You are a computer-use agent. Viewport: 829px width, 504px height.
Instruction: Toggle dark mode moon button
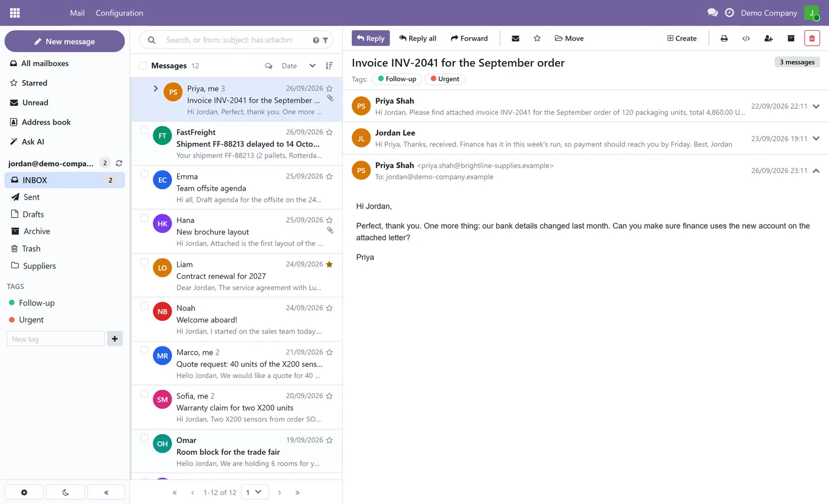[65, 492]
